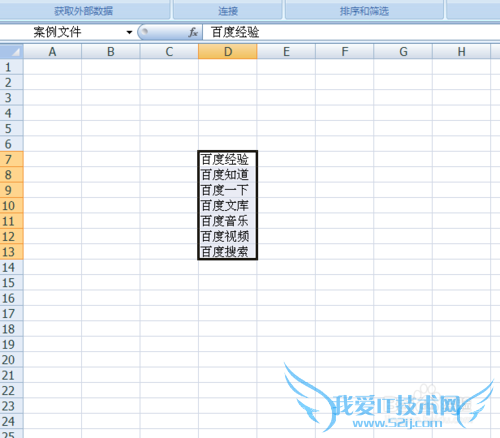Select row 13 header
The height and width of the screenshot is (438, 500).
coord(12,252)
